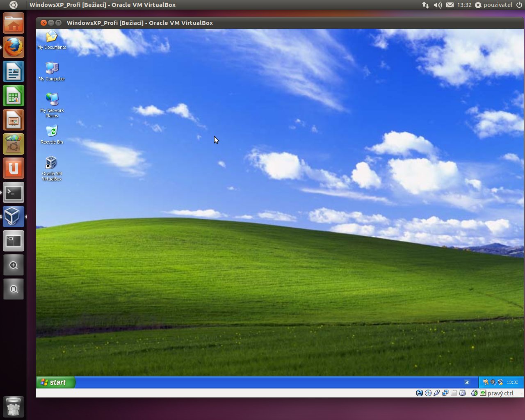525x420 pixels.
Task: Click the security keys tray icon
Action: point(486,382)
